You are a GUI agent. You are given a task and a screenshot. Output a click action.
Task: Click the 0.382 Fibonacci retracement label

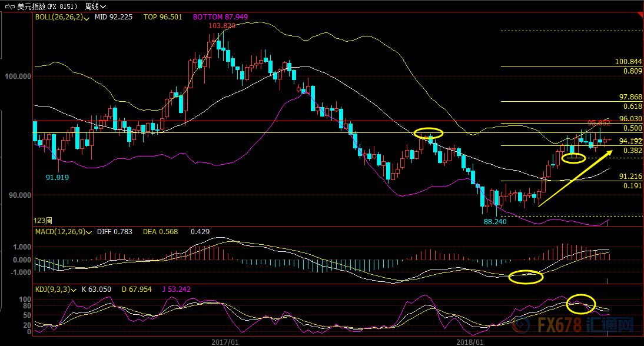(x=632, y=151)
